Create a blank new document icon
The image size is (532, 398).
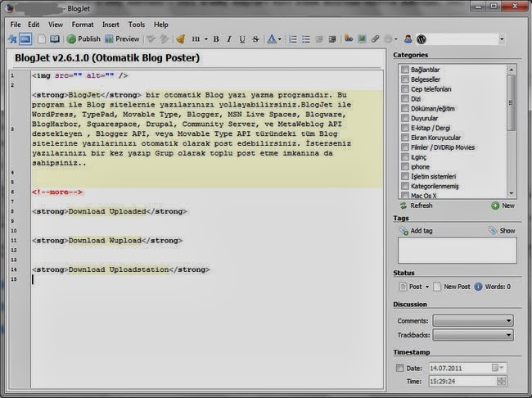42,39
